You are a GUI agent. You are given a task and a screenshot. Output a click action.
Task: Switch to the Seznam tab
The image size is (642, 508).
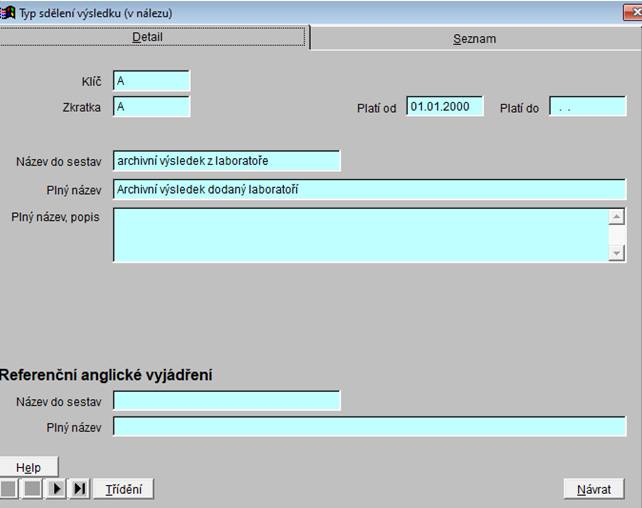coord(474,38)
